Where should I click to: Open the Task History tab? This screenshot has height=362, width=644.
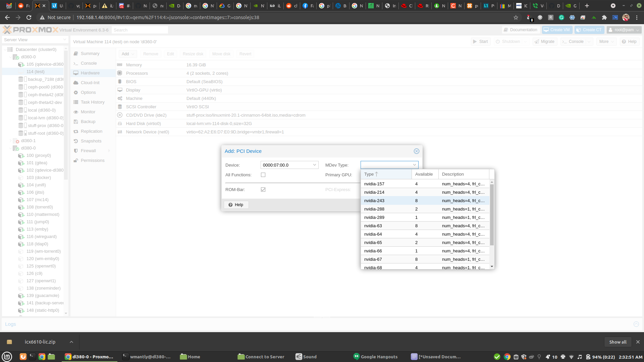(92, 102)
